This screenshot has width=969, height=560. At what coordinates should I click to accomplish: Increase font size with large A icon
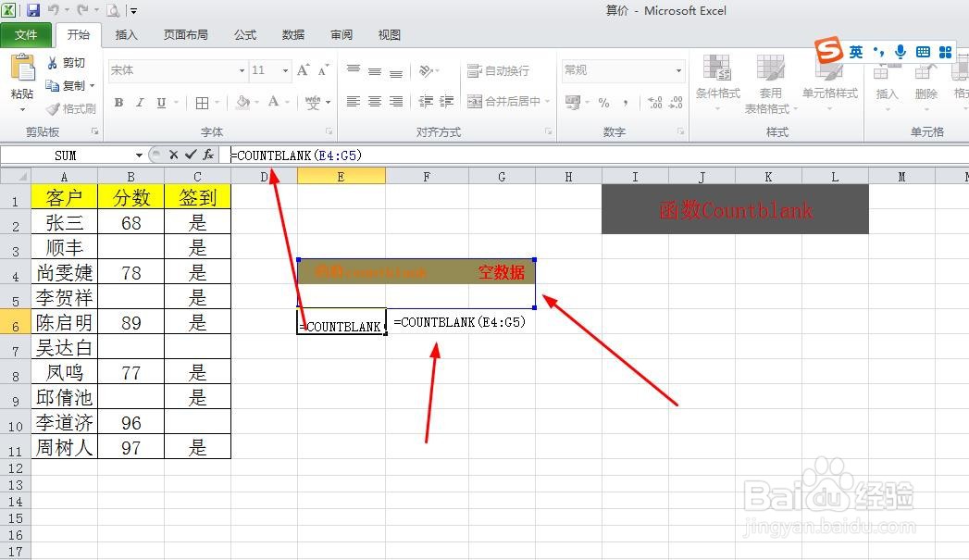point(303,69)
